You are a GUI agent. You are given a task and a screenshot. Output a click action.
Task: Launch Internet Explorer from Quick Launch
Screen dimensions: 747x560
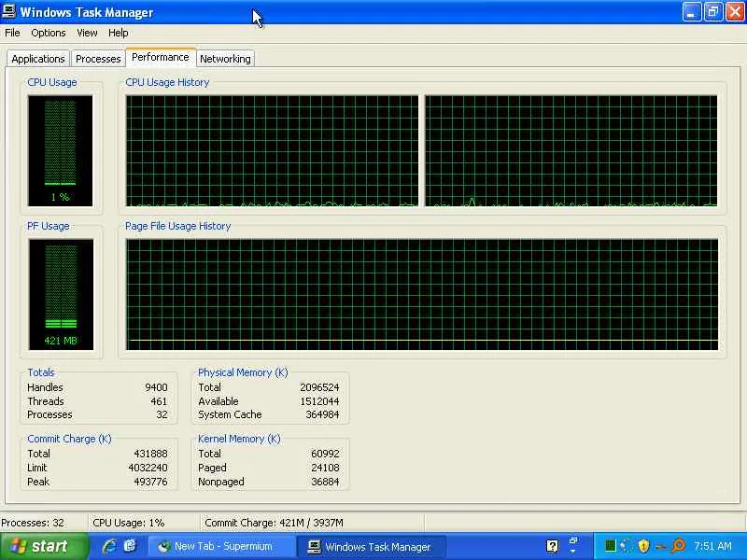click(x=109, y=546)
